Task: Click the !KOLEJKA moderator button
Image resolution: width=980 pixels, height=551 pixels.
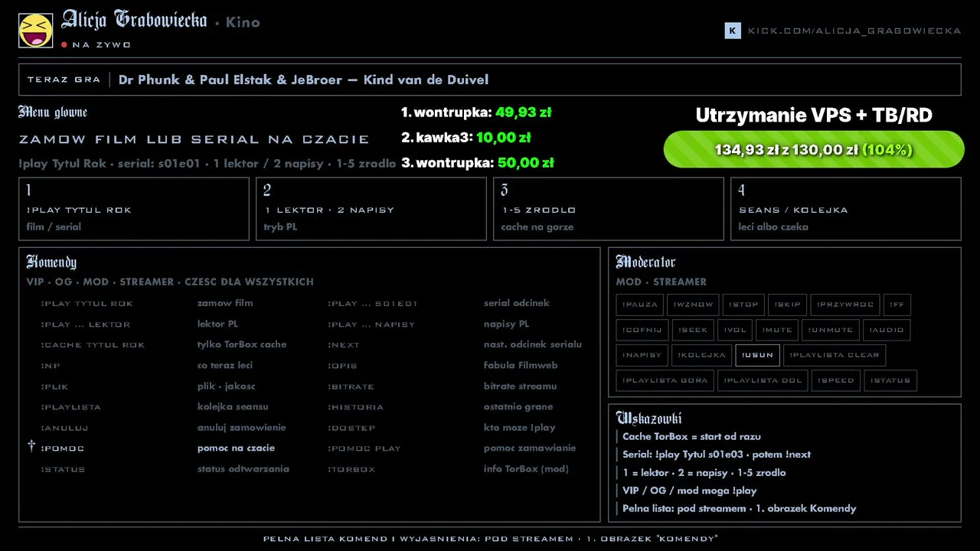Action: click(701, 355)
